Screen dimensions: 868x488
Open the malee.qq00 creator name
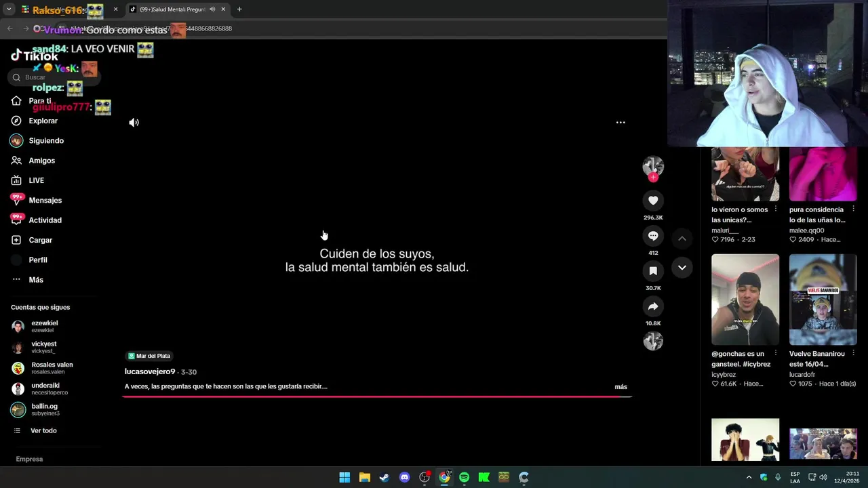(806, 230)
